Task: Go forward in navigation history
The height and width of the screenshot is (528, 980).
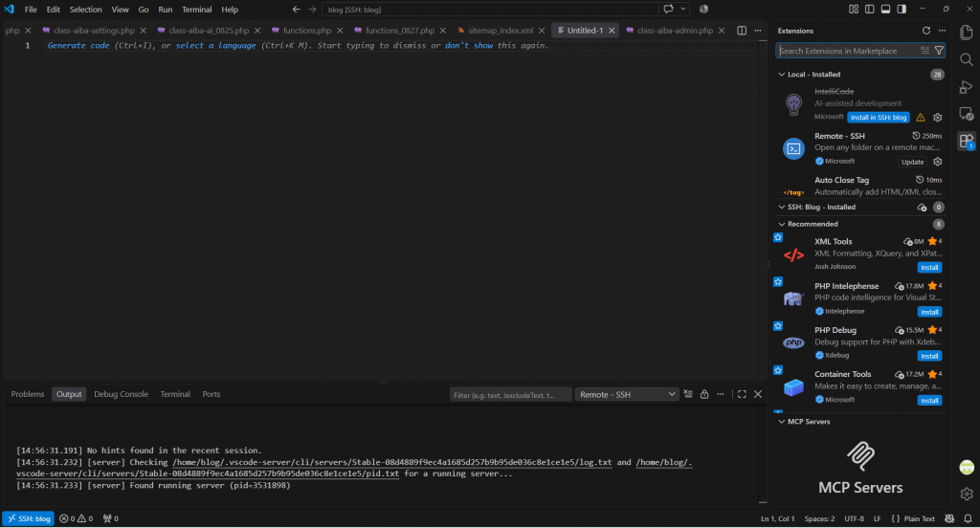Action: click(312, 10)
